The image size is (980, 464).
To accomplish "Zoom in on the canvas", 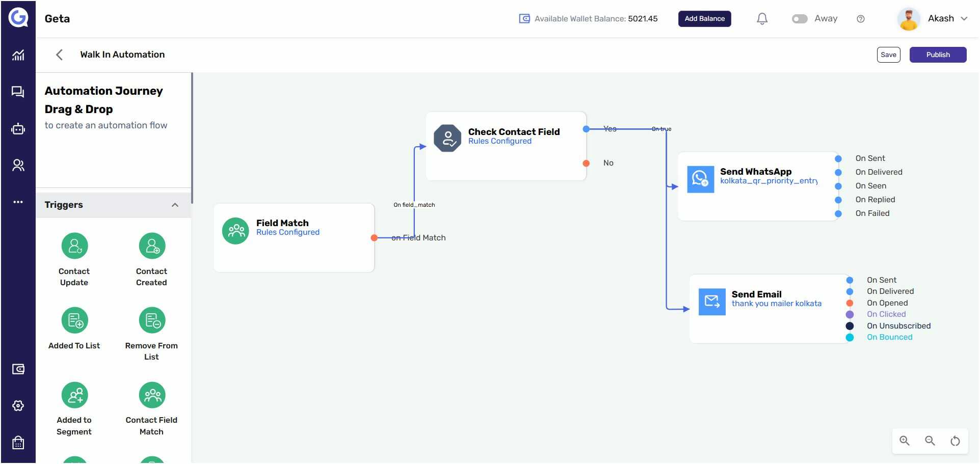I will (x=905, y=441).
